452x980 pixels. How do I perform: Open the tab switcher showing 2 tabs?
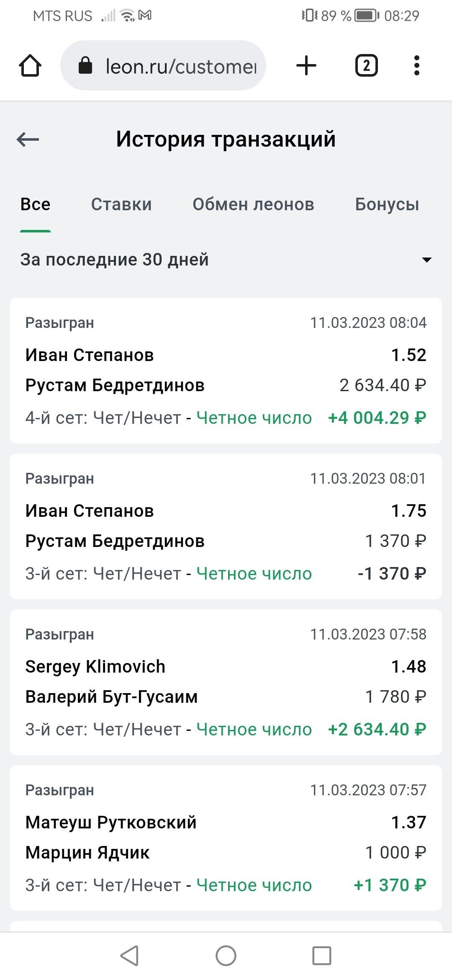(366, 66)
